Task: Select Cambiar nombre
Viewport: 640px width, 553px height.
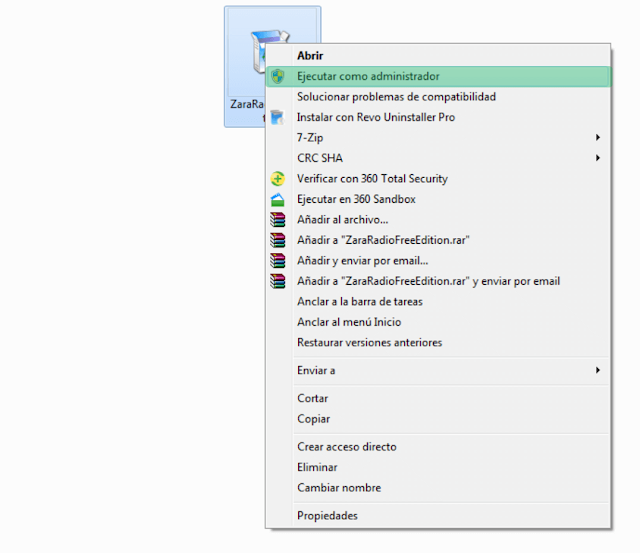Action: click(x=438, y=488)
